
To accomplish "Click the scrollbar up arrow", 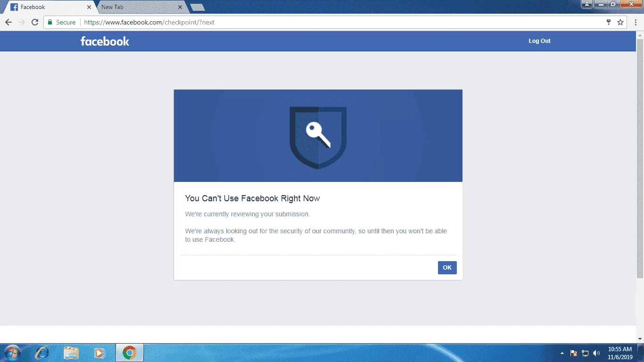I will click(x=640, y=35).
